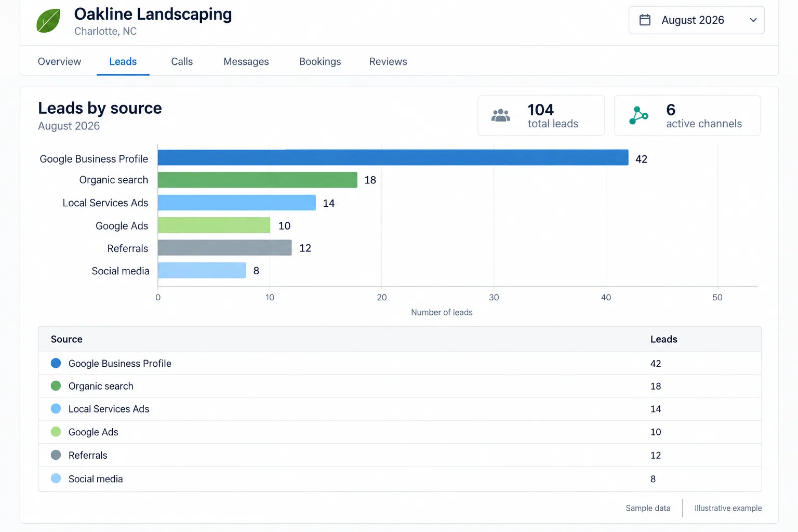Click the blue dot for Google Business Profile
Image resolution: width=798 pixels, height=532 pixels.
tap(56, 363)
